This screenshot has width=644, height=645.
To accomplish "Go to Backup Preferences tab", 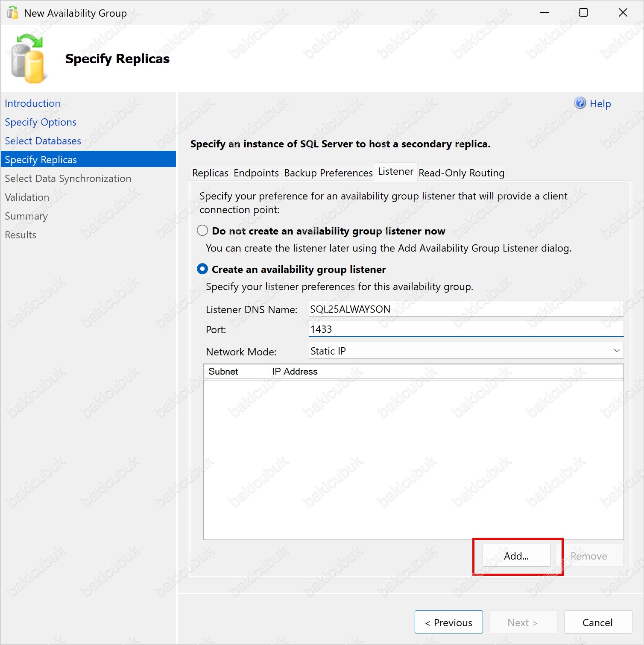I will click(x=328, y=173).
